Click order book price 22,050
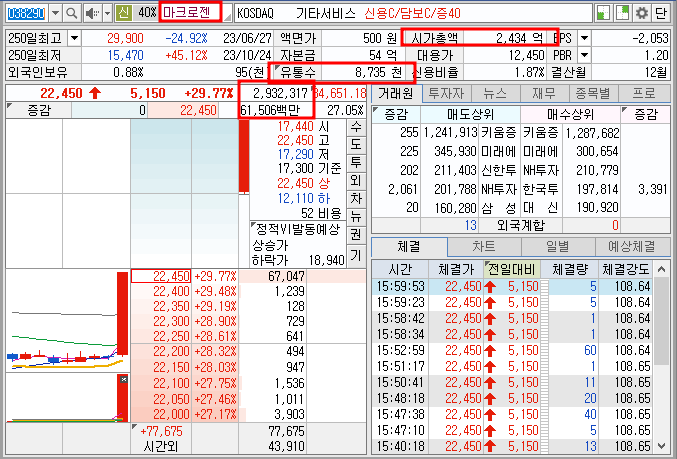This screenshot has width=677, height=459. point(171,399)
